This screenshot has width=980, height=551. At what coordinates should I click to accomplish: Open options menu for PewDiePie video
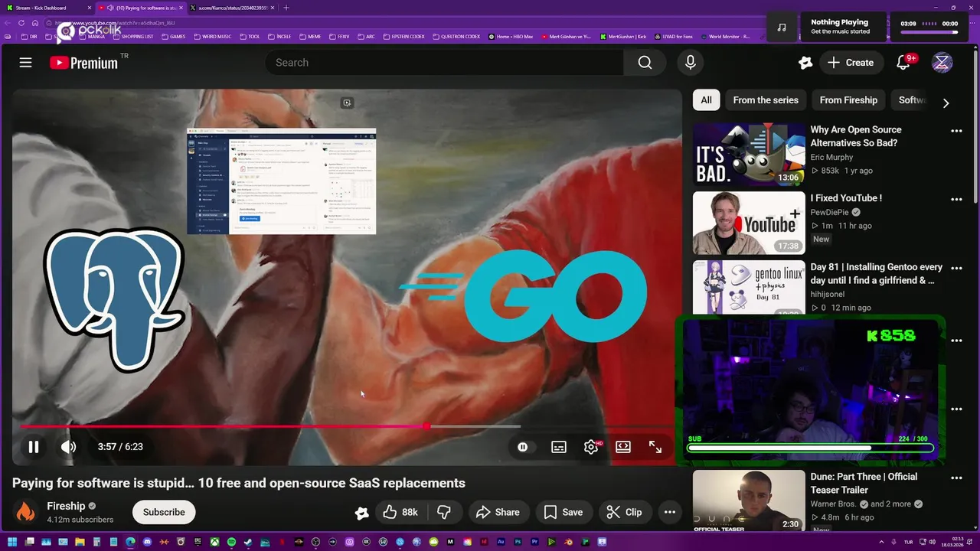(956, 199)
